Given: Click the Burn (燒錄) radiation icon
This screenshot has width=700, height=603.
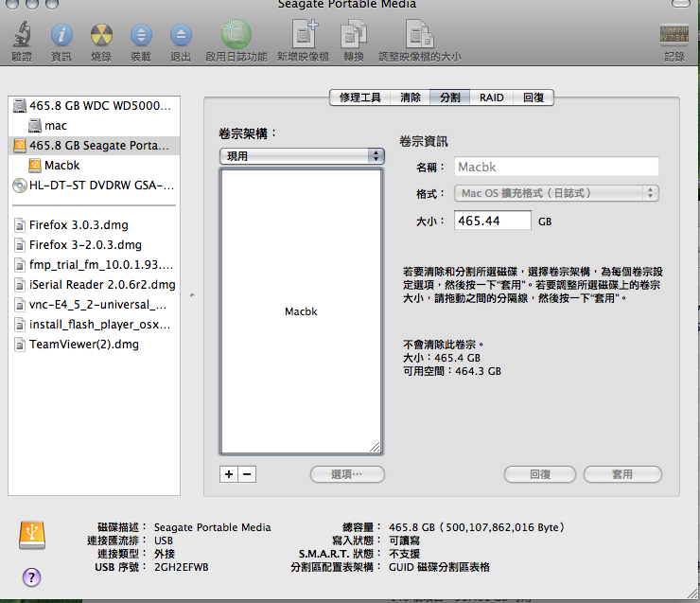Looking at the screenshot, I should click(x=101, y=35).
